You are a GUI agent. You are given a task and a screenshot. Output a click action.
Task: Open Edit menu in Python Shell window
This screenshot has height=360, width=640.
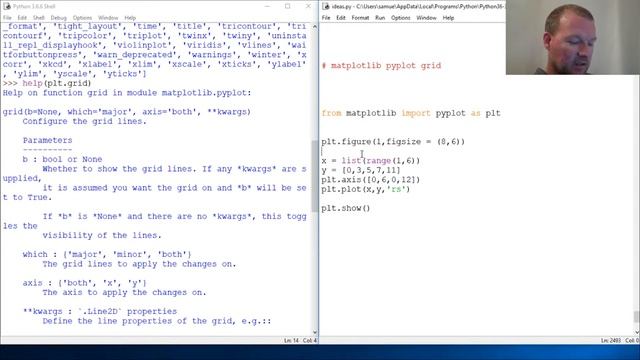22,18
